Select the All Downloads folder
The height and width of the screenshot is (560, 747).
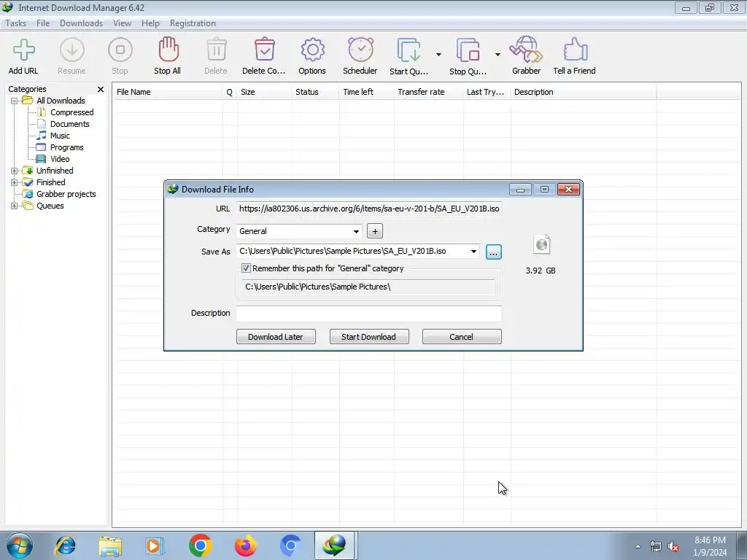[x=61, y=101]
